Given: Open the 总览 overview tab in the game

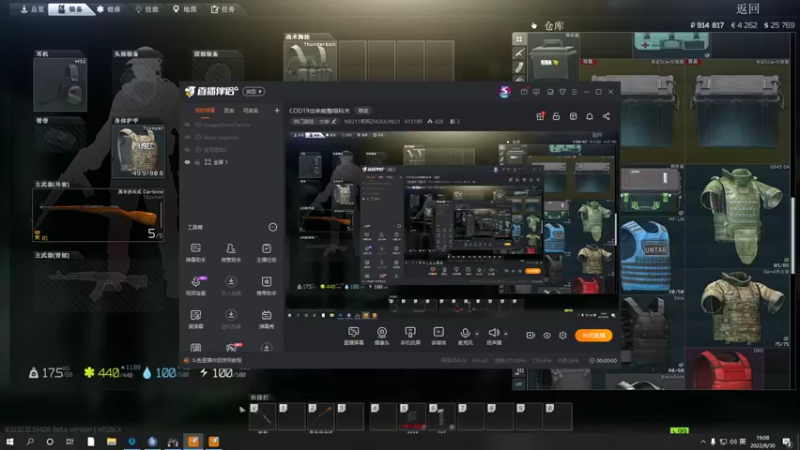Looking at the screenshot, I should pos(31,9).
